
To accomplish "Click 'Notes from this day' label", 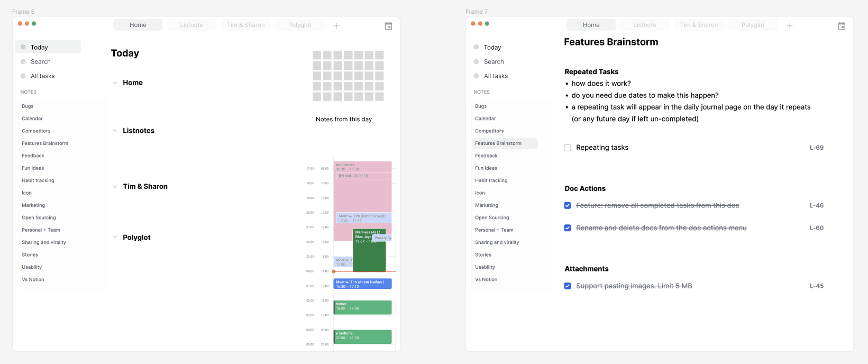I will click(x=344, y=119).
